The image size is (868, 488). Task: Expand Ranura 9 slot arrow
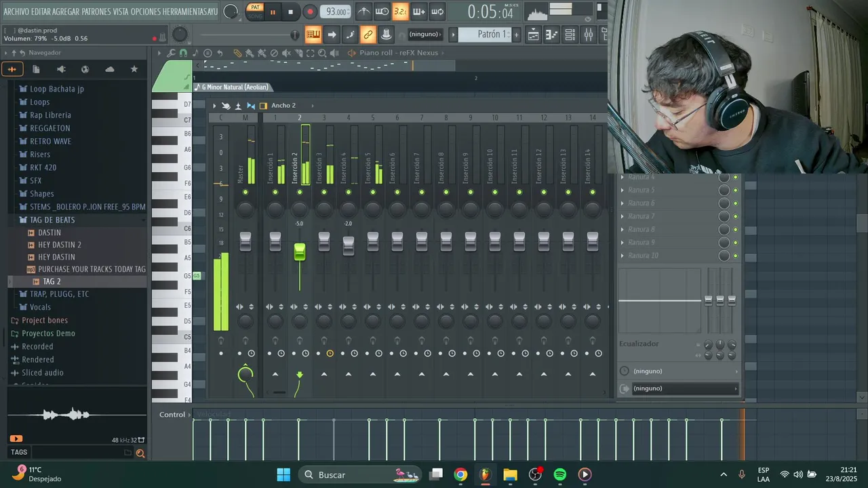pos(623,243)
